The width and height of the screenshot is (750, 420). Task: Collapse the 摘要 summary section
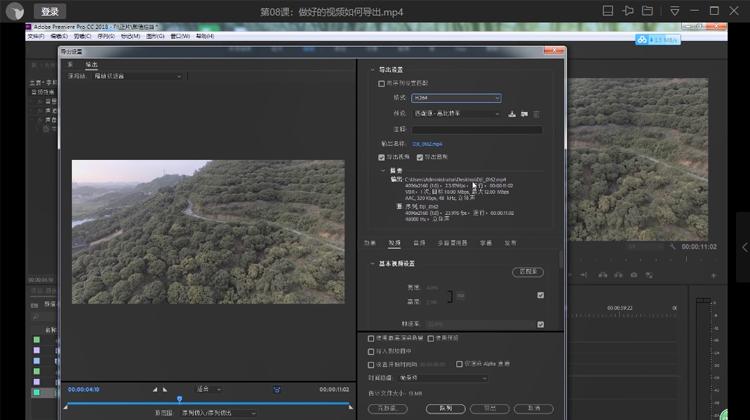pos(383,171)
